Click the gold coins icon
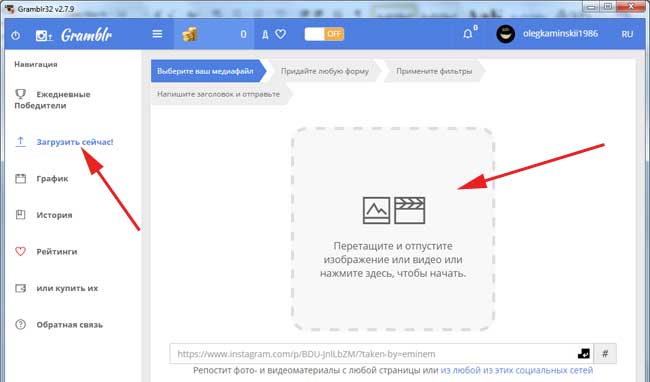 (189, 34)
